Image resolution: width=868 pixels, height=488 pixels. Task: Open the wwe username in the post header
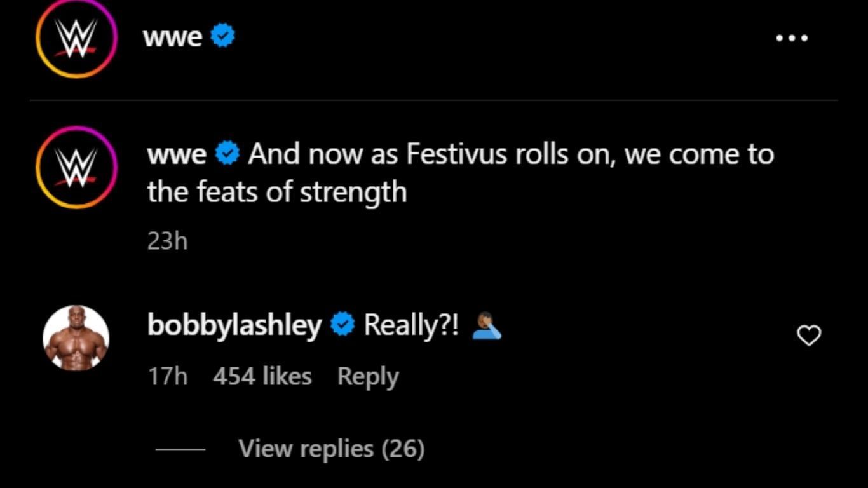pyautogui.click(x=173, y=37)
